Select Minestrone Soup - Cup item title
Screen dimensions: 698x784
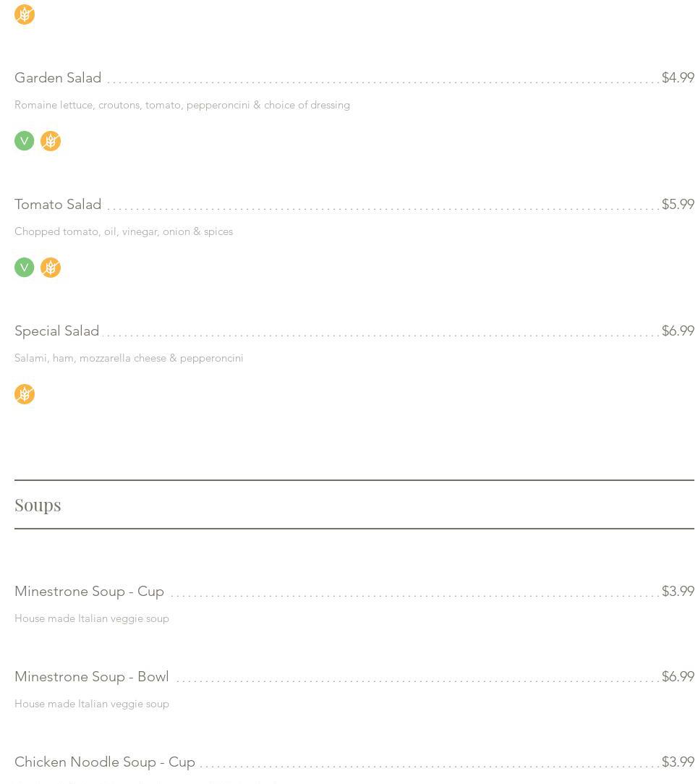pyautogui.click(x=89, y=592)
